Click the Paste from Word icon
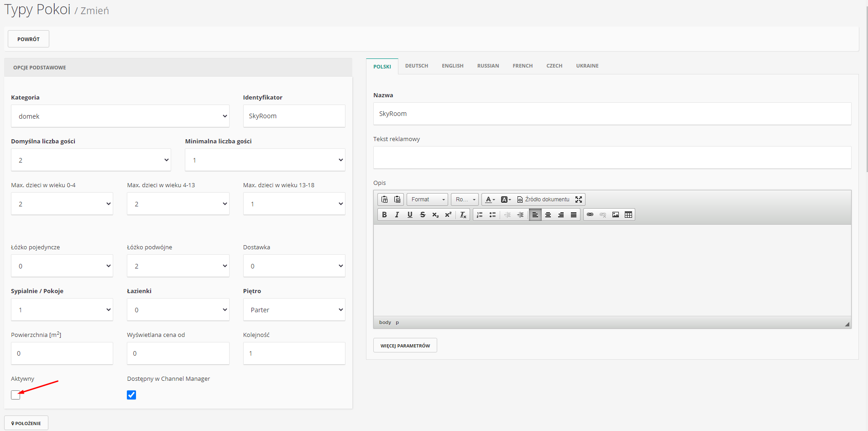Screen dimensions: 868x431 click(x=397, y=200)
